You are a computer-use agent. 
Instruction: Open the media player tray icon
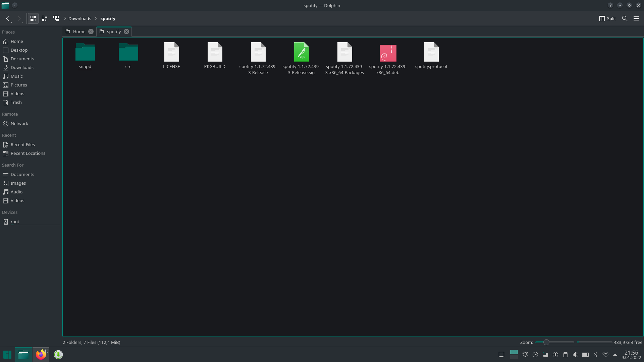pos(535,355)
